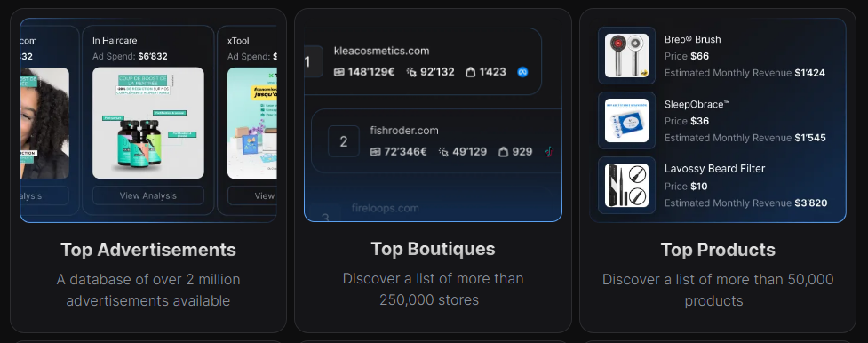Click the revenue icon next to 72'346€
This screenshot has width=868, height=343.
[375, 152]
